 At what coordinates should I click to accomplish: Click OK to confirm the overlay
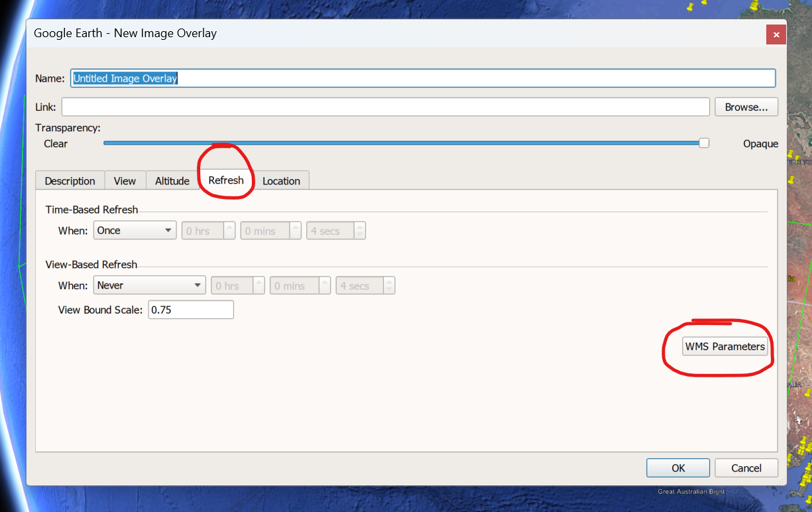point(678,468)
